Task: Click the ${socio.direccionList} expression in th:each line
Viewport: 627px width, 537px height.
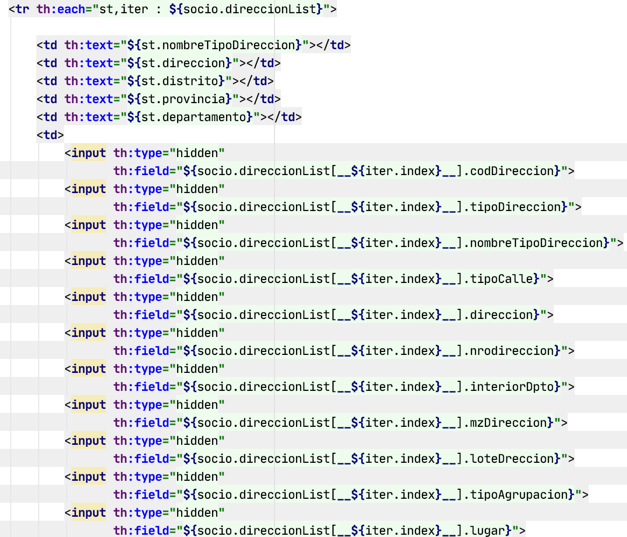Action: coord(246,9)
